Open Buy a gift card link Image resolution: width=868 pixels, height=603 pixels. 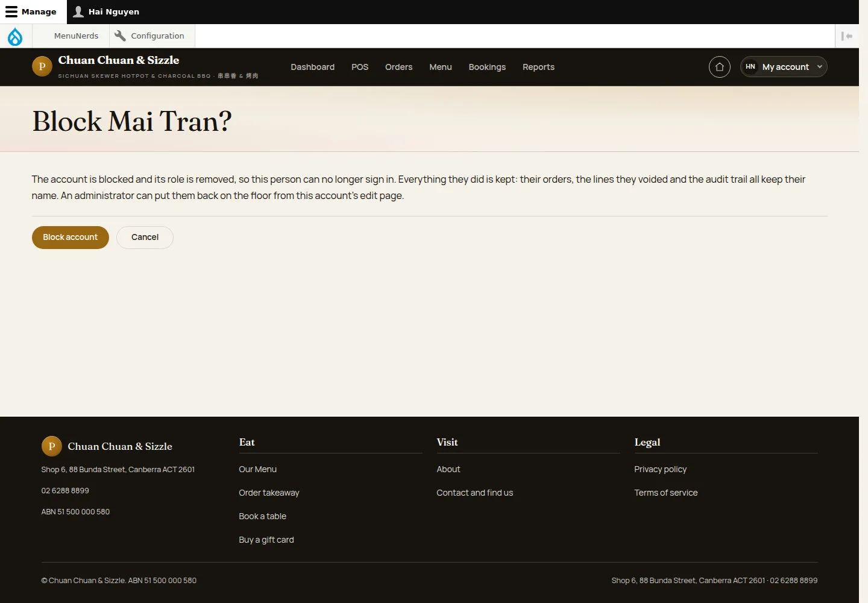(x=266, y=540)
